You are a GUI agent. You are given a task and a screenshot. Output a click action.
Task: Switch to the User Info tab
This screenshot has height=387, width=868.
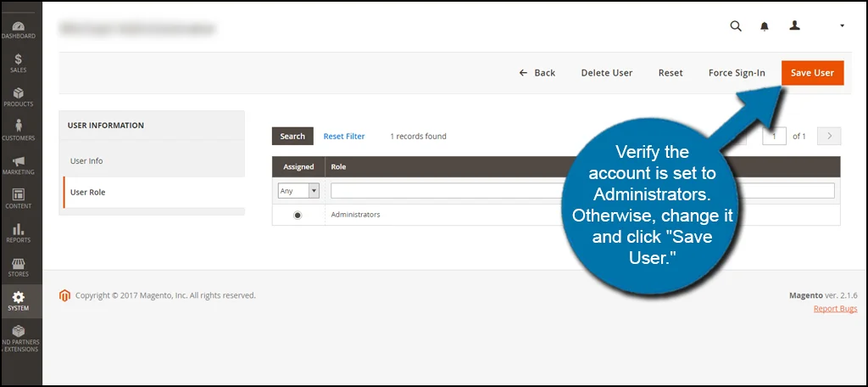[x=86, y=160]
